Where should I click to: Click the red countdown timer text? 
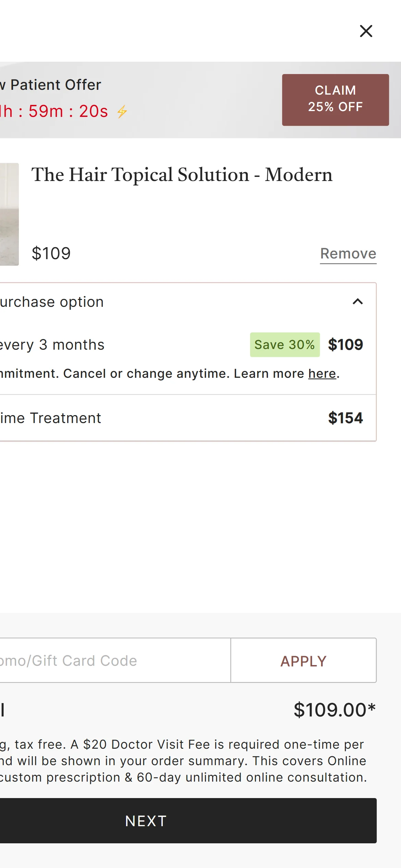(x=55, y=111)
